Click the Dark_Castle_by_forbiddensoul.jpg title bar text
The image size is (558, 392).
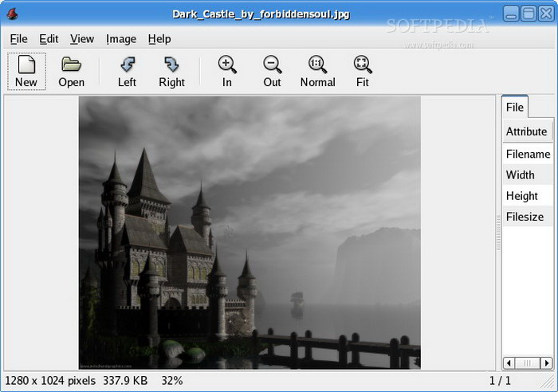(x=261, y=14)
